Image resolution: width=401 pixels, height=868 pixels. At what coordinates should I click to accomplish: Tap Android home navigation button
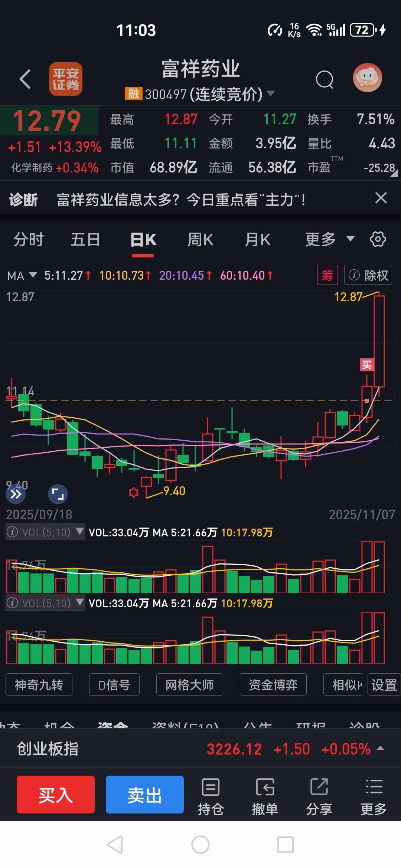pyautogui.click(x=200, y=845)
